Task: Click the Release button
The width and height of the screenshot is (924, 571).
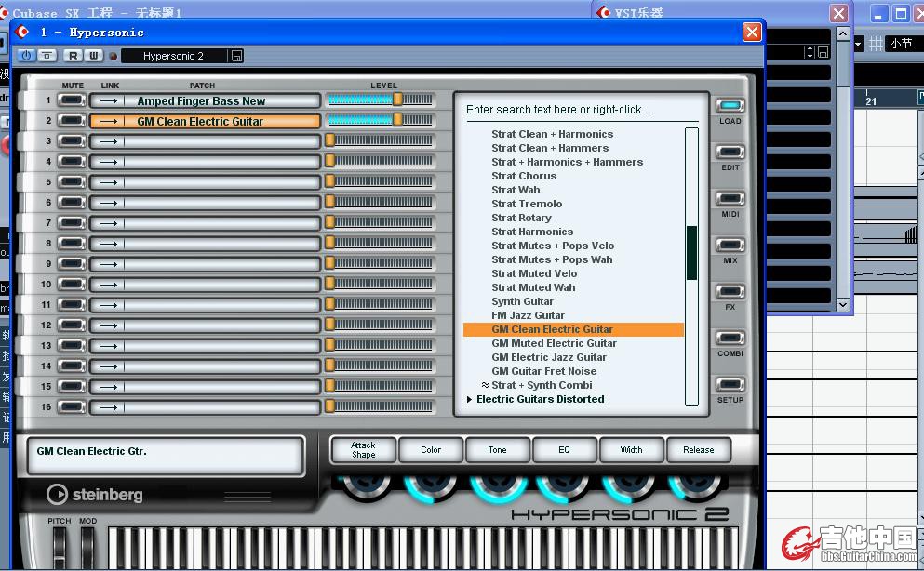Action: 698,450
